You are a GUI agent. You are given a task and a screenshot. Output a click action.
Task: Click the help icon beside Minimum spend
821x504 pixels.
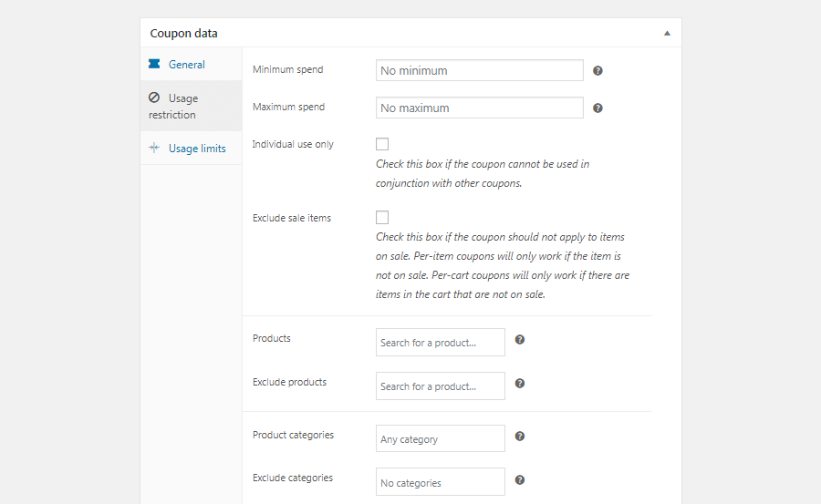(598, 70)
